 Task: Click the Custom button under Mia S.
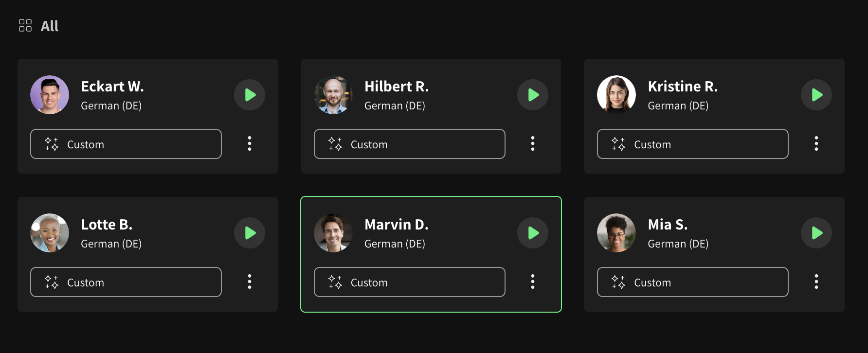[693, 282]
